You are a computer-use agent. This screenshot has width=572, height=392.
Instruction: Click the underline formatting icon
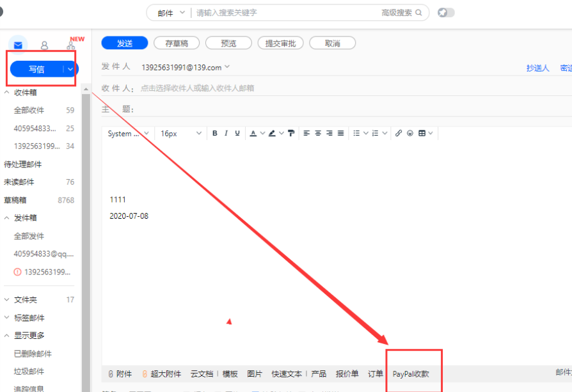click(237, 133)
